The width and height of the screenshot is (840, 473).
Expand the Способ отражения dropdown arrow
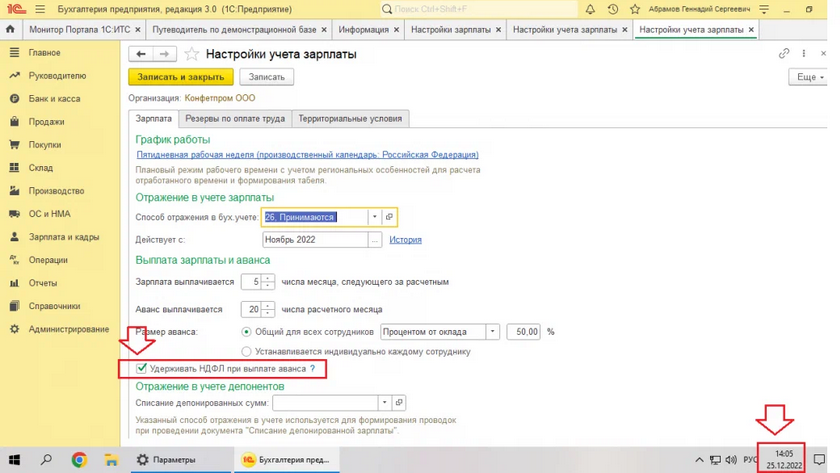coord(374,217)
